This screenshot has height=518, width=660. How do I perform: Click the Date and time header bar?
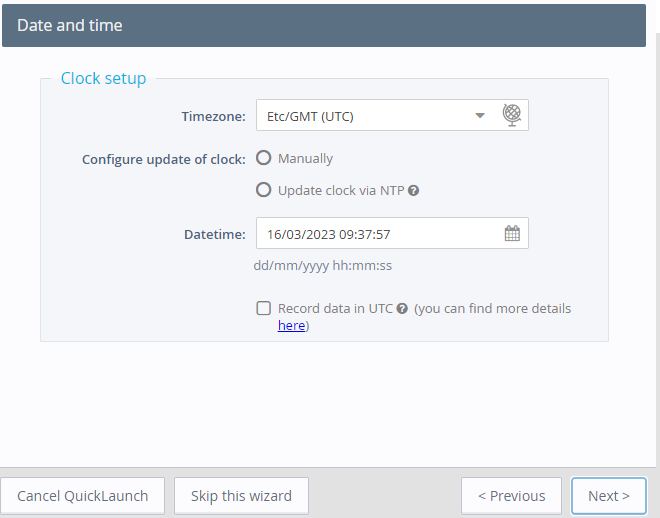tap(324, 25)
